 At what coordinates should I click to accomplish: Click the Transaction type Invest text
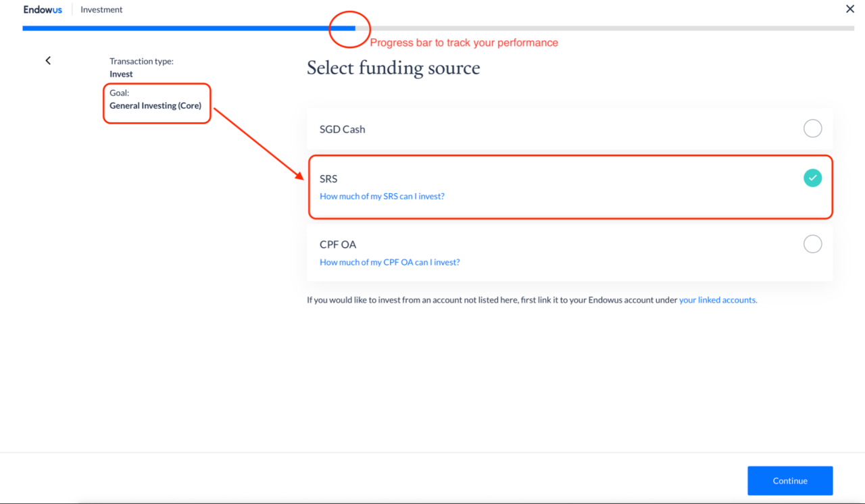[x=122, y=74]
